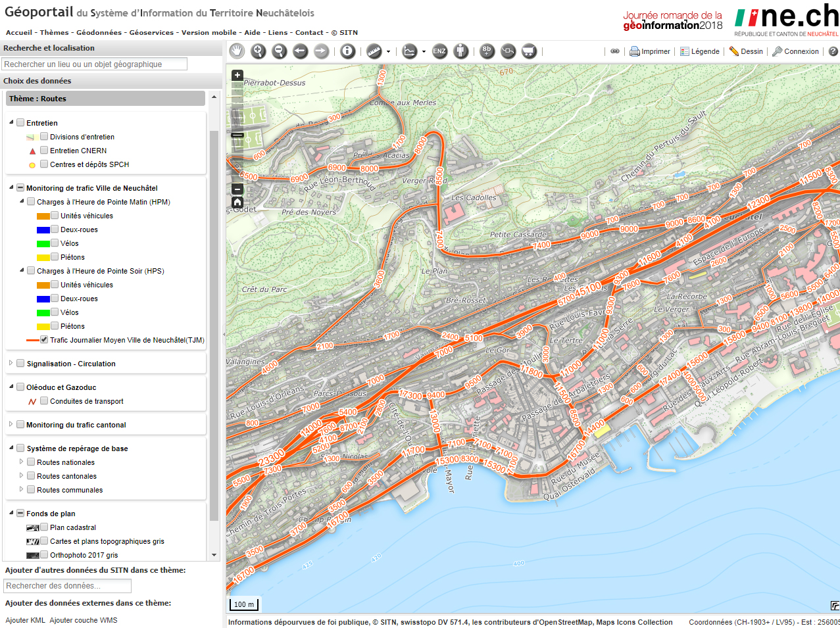Viewport: 840px width, 628px height.
Task: Open the Thèmes menu item
Action: (x=54, y=32)
